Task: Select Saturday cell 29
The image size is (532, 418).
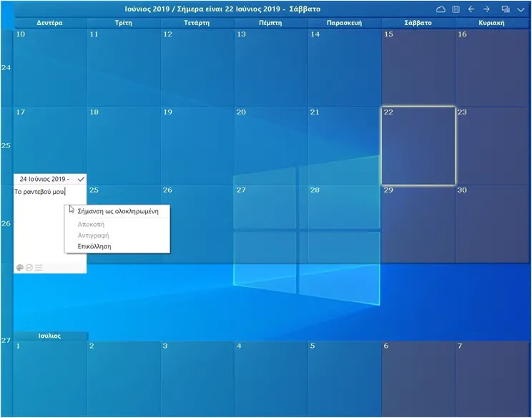Action: click(418, 224)
